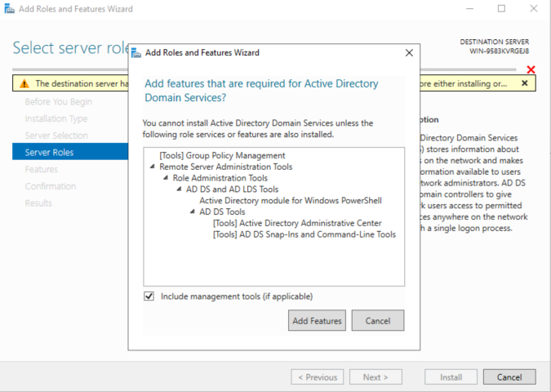
Task: Minimize the main wizard window
Action: click(x=470, y=8)
